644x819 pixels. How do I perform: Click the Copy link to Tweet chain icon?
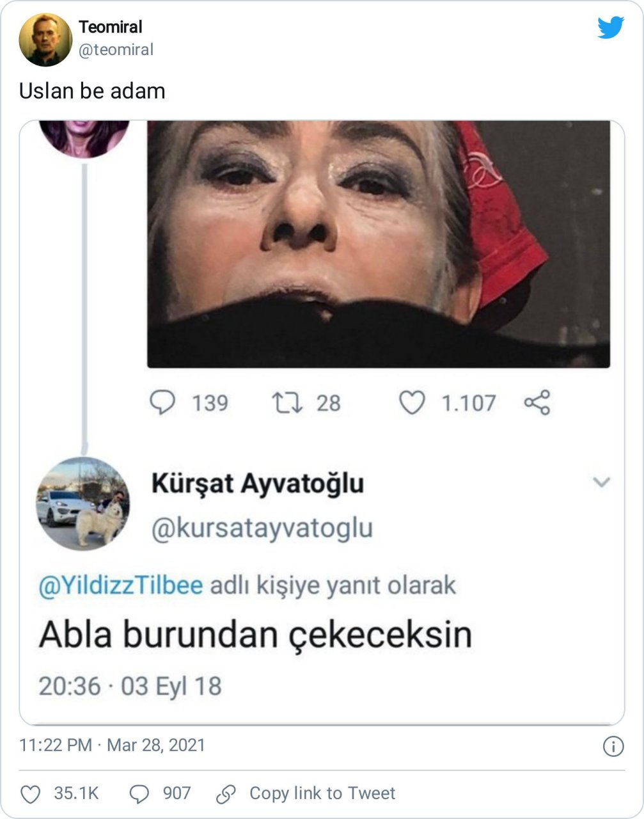pos(226,794)
